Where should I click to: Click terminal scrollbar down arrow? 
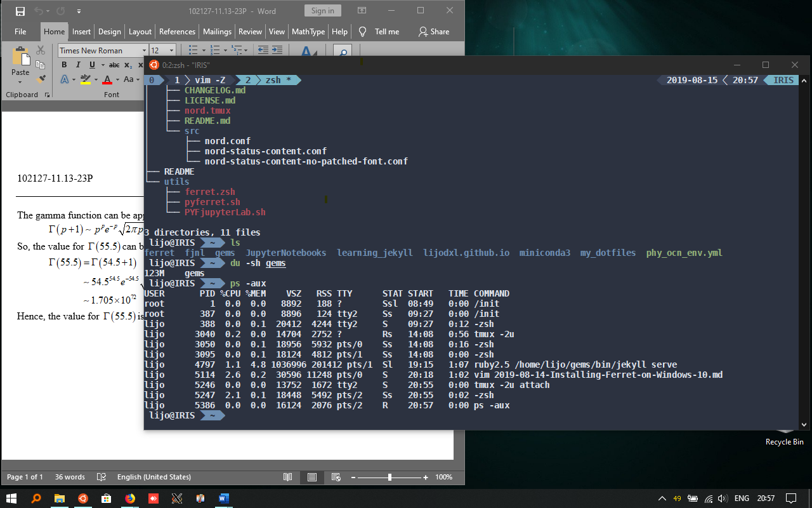[x=804, y=424]
